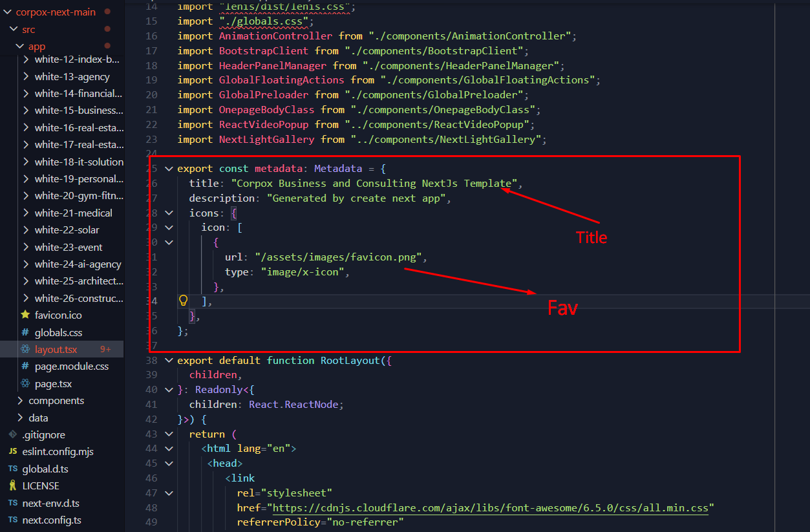Click the next-env.d.ts TS icon
The height and width of the screenshot is (532, 810).
(13, 503)
